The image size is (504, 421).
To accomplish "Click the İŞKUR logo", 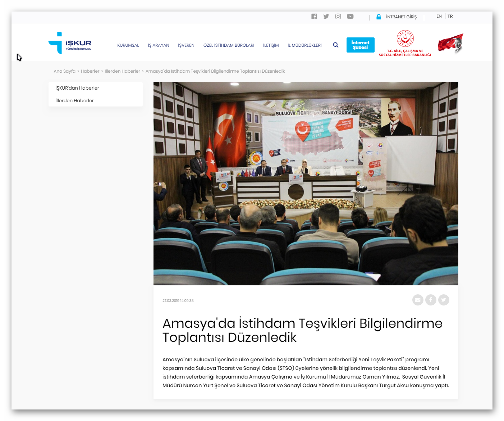I will click(x=70, y=43).
